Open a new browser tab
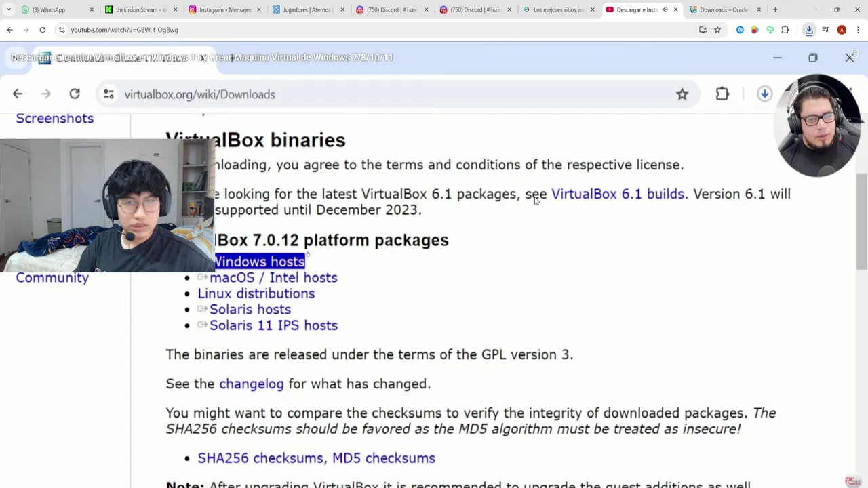Image resolution: width=868 pixels, height=488 pixels. (775, 9)
